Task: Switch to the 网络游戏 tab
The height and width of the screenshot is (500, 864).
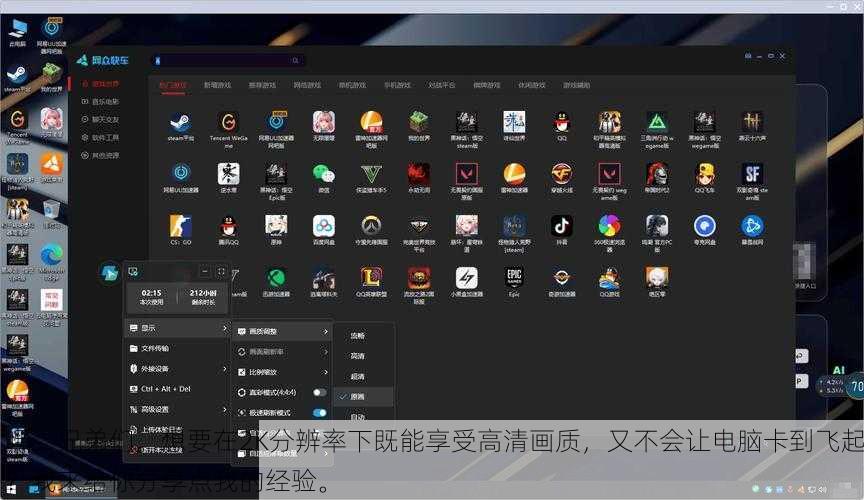Action: click(307, 85)
